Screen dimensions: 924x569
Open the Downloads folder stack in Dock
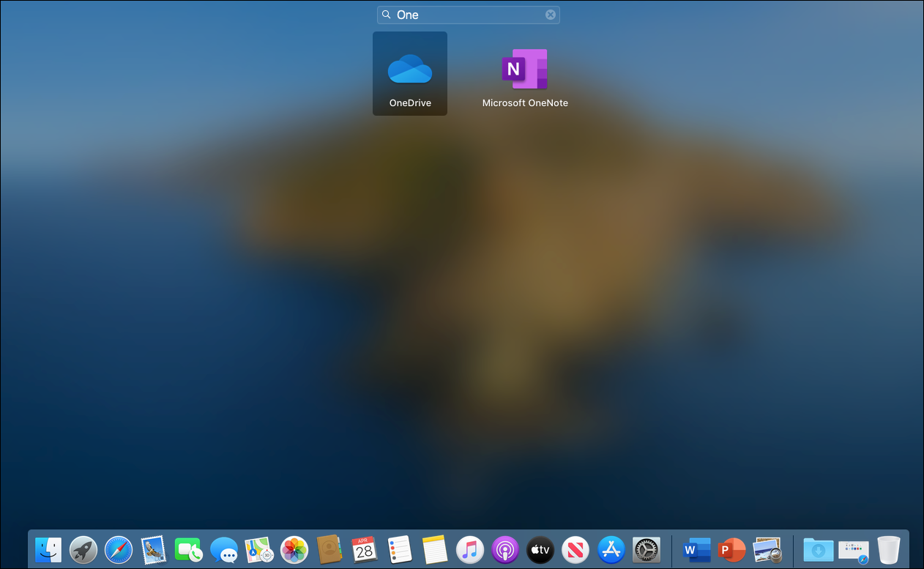pyautogui.click(x=818, y=548)
